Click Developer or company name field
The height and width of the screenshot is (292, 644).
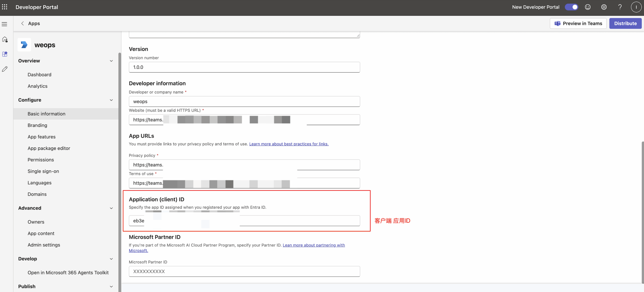(x=244, y=102)
